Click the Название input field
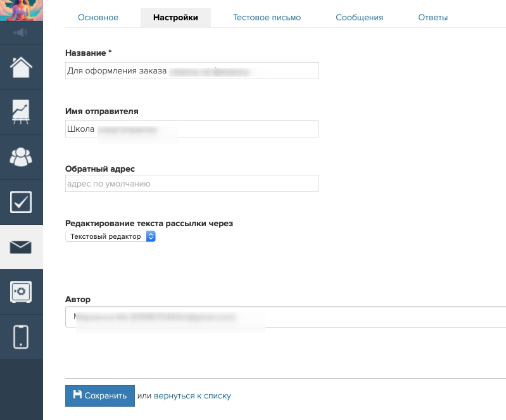The width and height of the screenshot is (506, 420). [191, 71]
